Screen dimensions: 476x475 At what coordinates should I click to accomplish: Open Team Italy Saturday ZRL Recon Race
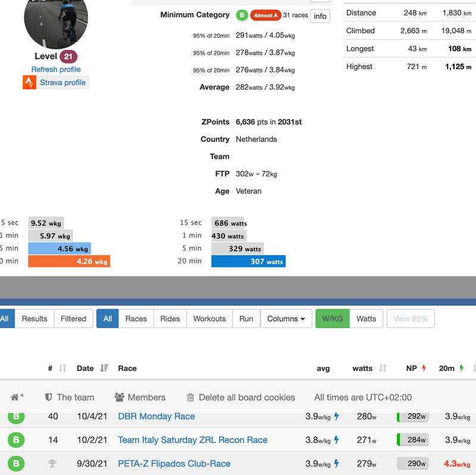[x=193, y=440]
